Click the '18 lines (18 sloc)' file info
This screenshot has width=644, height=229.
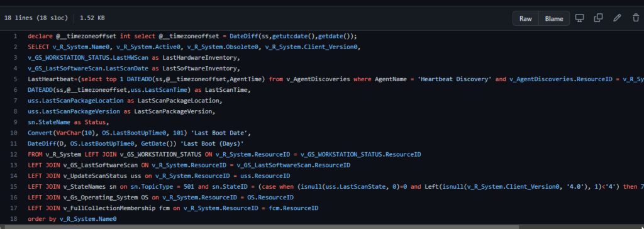pyautogui.click(x=36, y=18)
